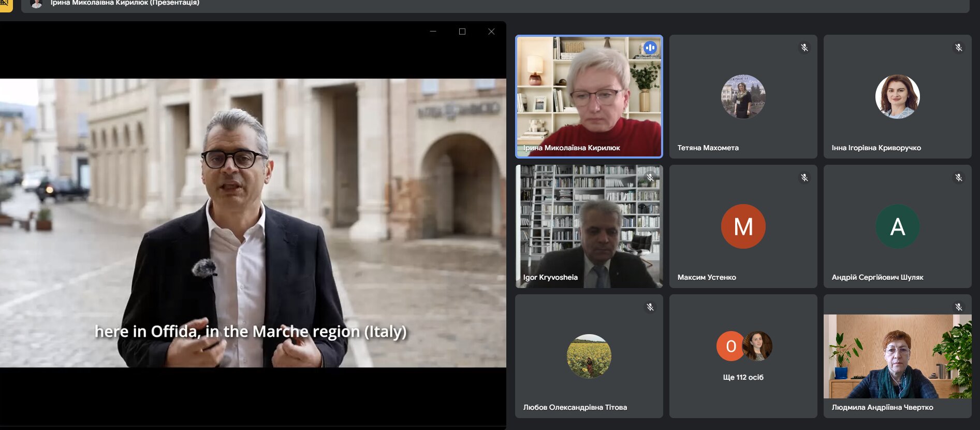Click muted mic icon on Людмила Чвертко tile

(x=958, y=307)
